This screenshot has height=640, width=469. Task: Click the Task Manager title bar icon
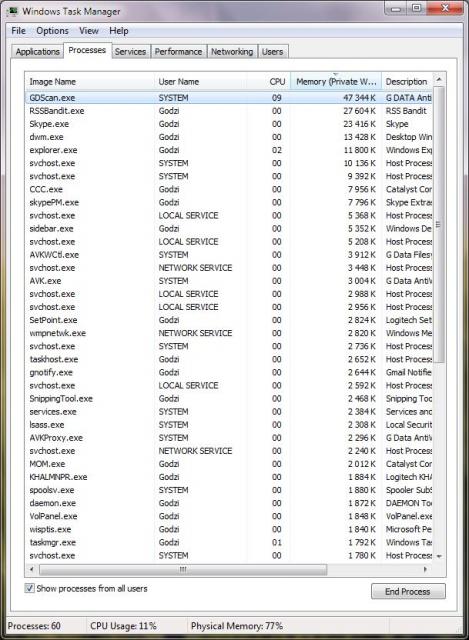pos(13,11)
